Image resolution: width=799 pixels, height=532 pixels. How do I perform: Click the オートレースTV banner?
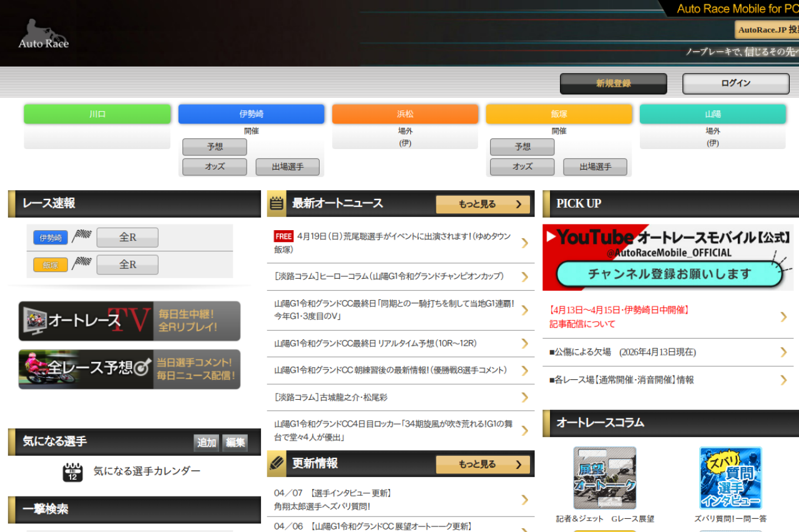129,321
